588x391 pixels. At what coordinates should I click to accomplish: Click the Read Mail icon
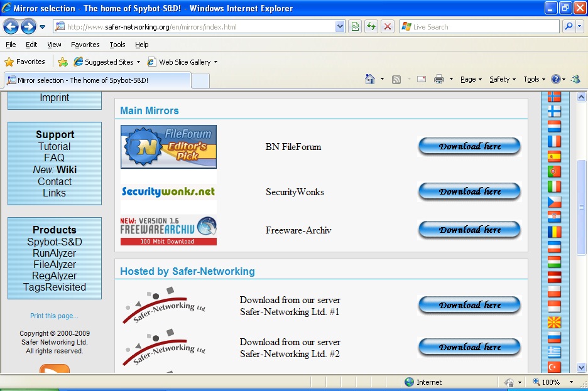(x=422, y=79)
